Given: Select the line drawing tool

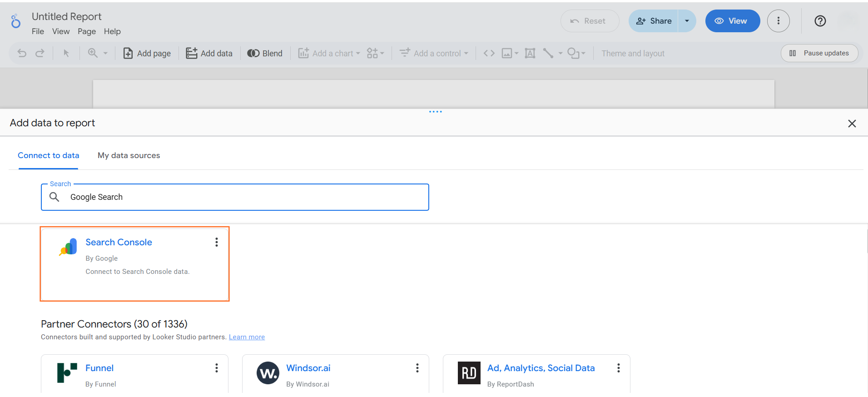Looking at the screenshot, I should click(548, 53).
